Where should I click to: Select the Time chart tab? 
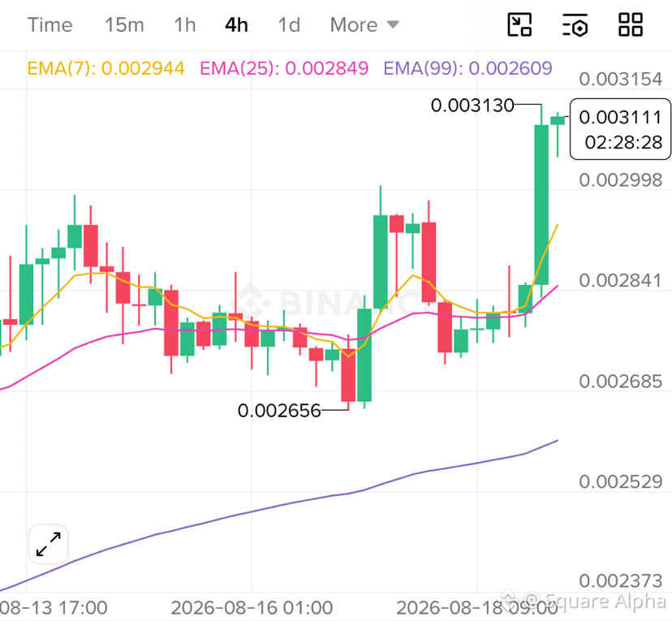coord(50,25)
